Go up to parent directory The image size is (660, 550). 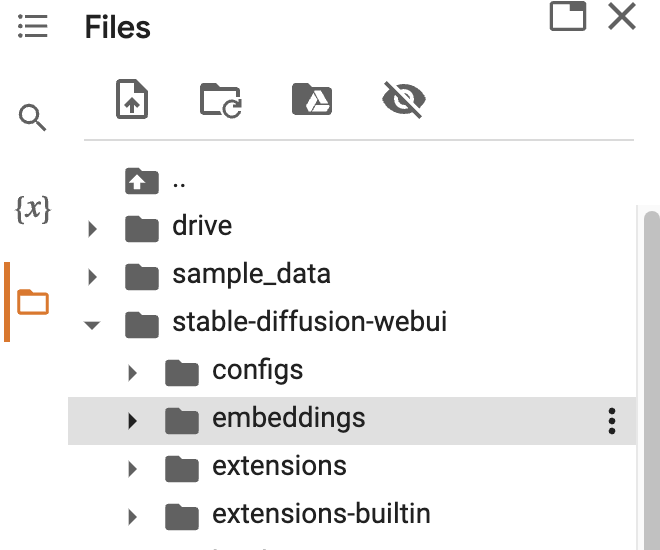coord(142,181)
